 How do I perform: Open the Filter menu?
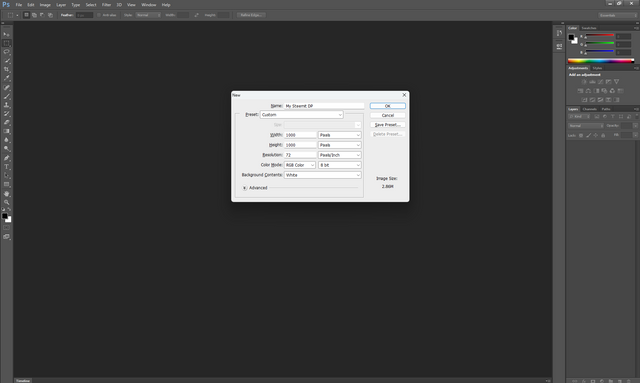(x=107, y=5)
